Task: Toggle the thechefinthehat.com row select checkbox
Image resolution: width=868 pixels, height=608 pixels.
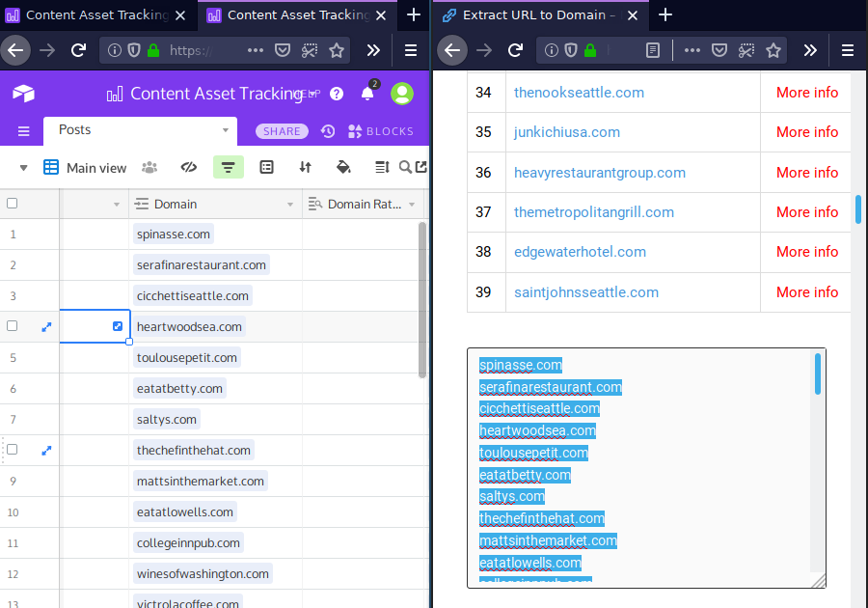Action: [x=13, y=449]
